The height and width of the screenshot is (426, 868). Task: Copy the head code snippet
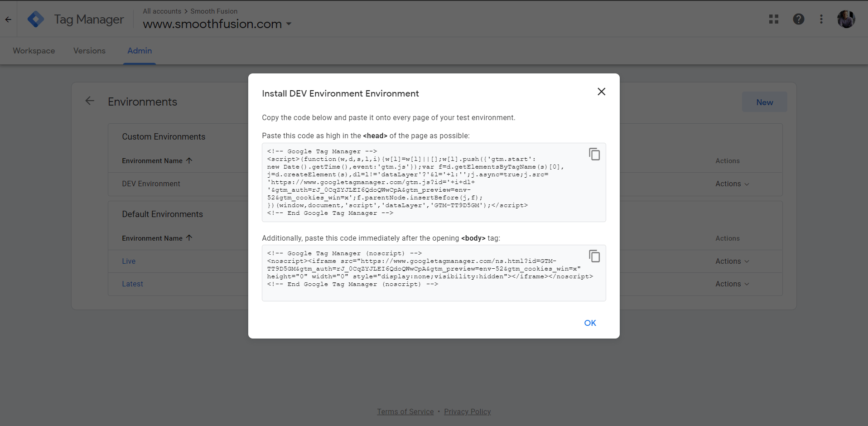click(594, 154)
